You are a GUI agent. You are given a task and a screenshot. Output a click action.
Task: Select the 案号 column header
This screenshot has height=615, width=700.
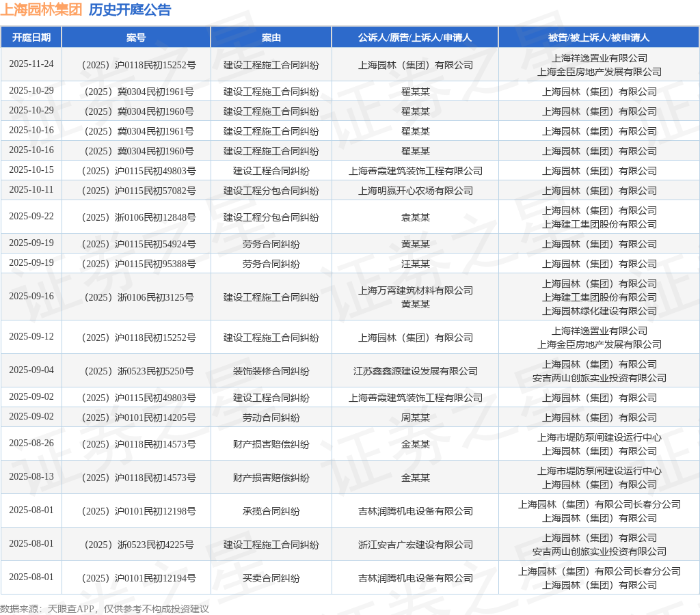point(136,38)
